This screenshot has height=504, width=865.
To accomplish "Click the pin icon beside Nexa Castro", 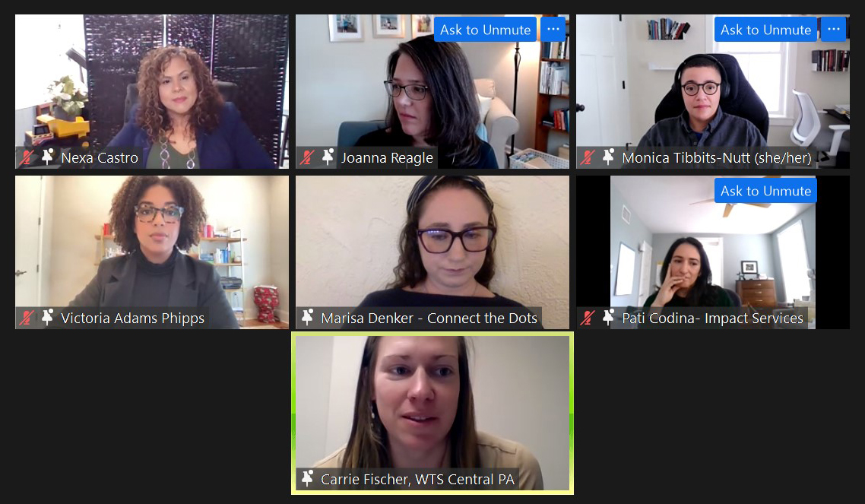I will pos(47,157).
